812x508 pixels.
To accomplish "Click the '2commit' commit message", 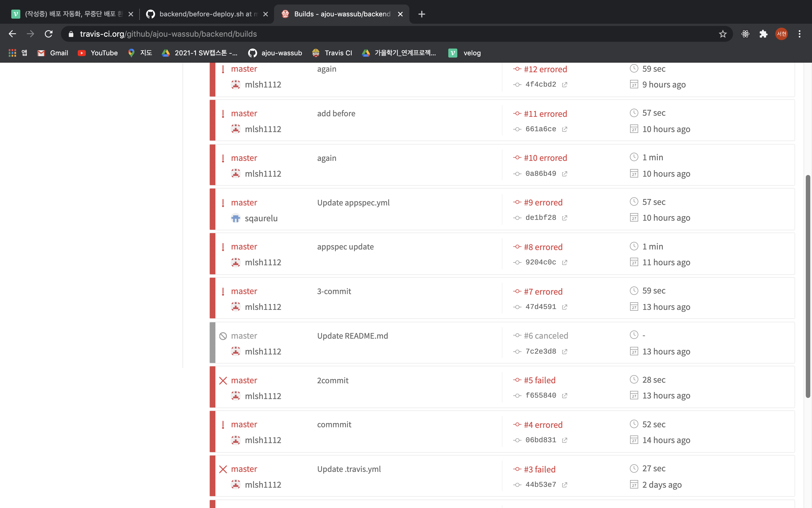I will click(332, 381).
